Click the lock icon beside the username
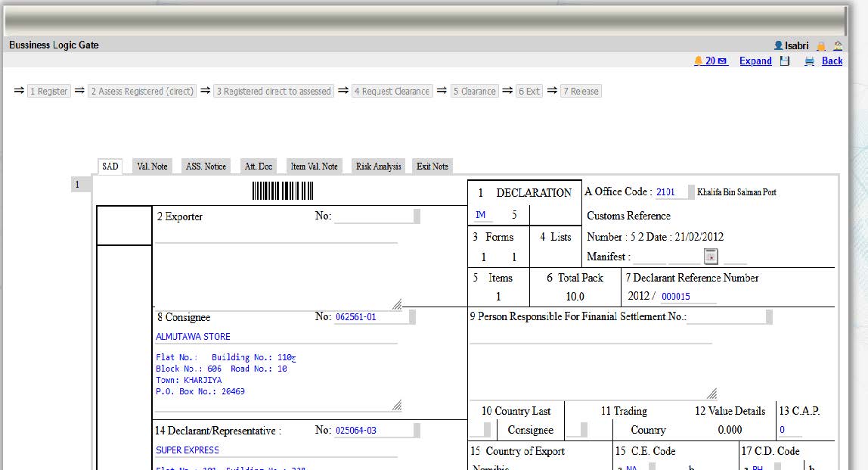The height and width of the screenshot is (470, 868). [821, 46]
